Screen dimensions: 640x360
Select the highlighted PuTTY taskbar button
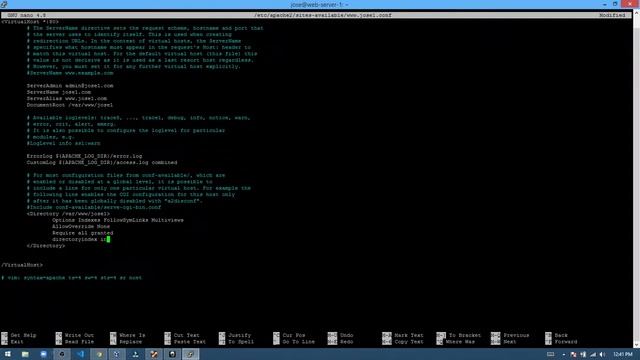point(190,354)
